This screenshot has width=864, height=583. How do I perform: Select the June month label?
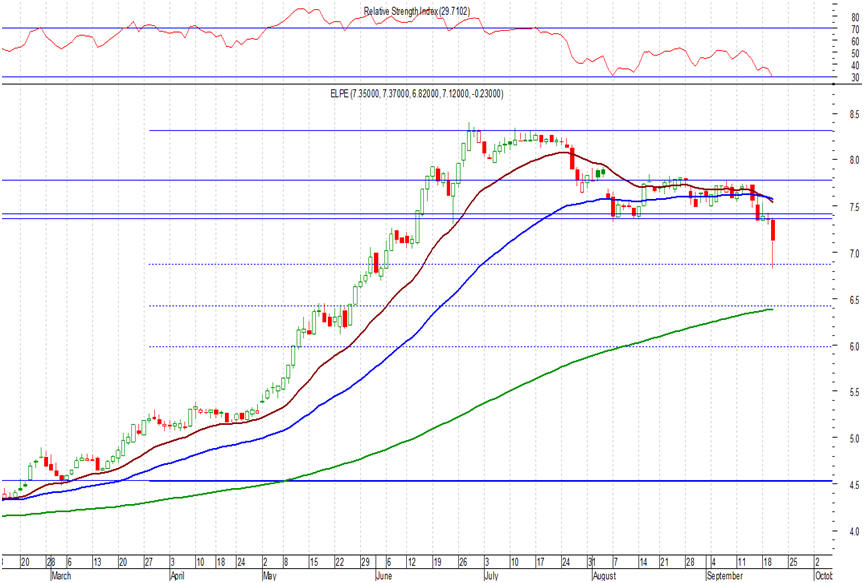point(384,576)
